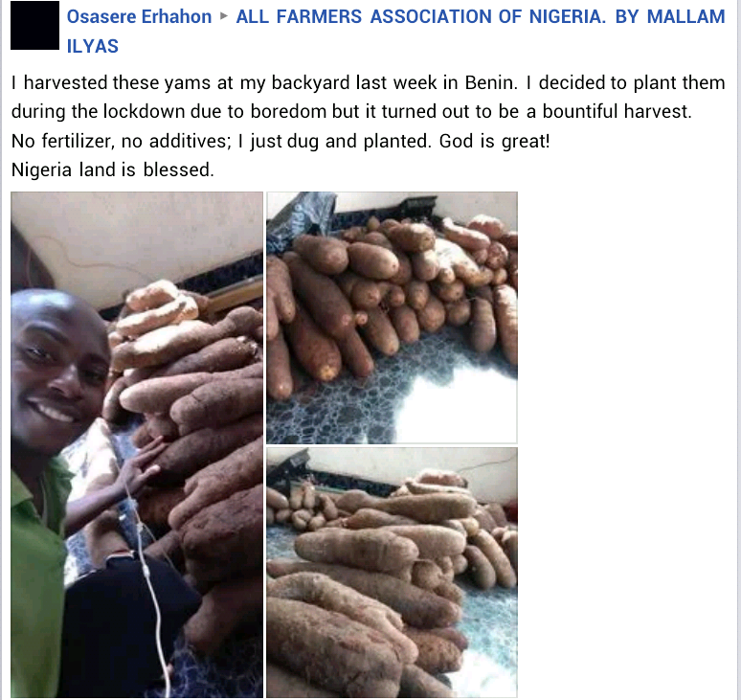Click the 'God is great!' text

click(x=494, y=141)
